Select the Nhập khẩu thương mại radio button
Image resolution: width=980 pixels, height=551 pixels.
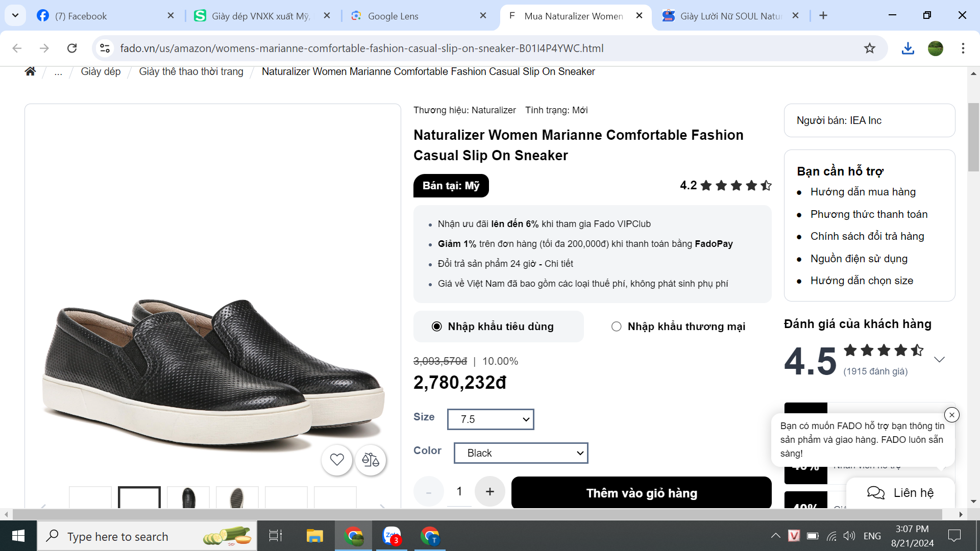click(617, 327)
